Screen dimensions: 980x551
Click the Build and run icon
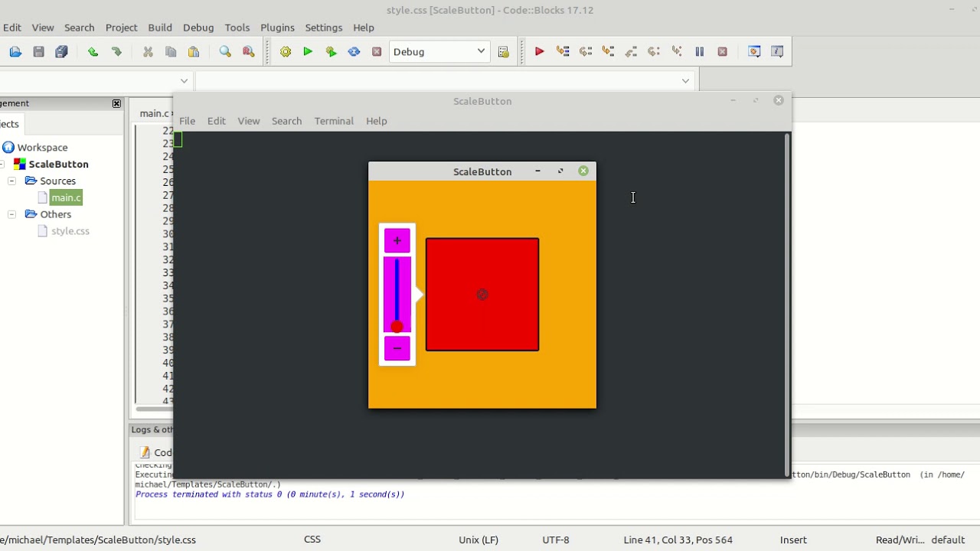[331, 52]
